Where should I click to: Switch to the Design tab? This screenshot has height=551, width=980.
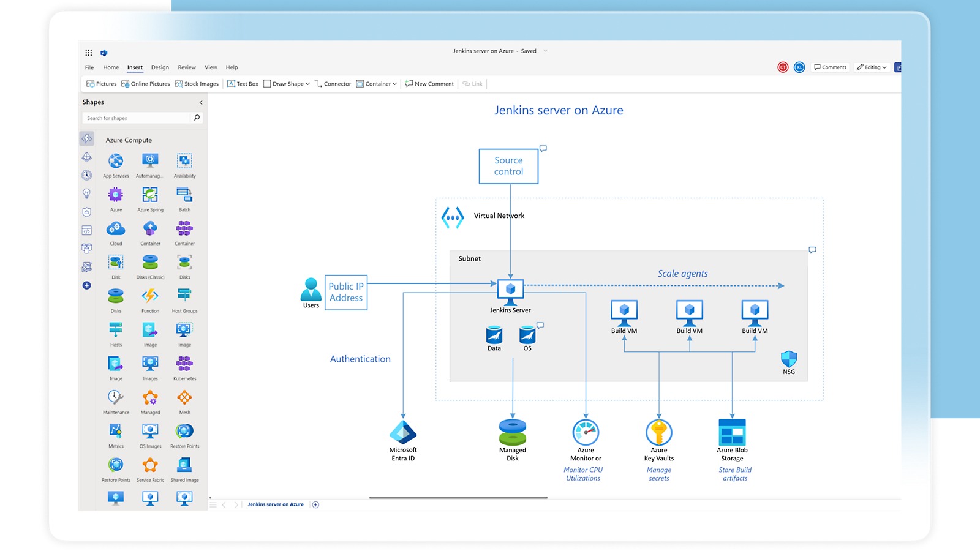click(160, 67)
